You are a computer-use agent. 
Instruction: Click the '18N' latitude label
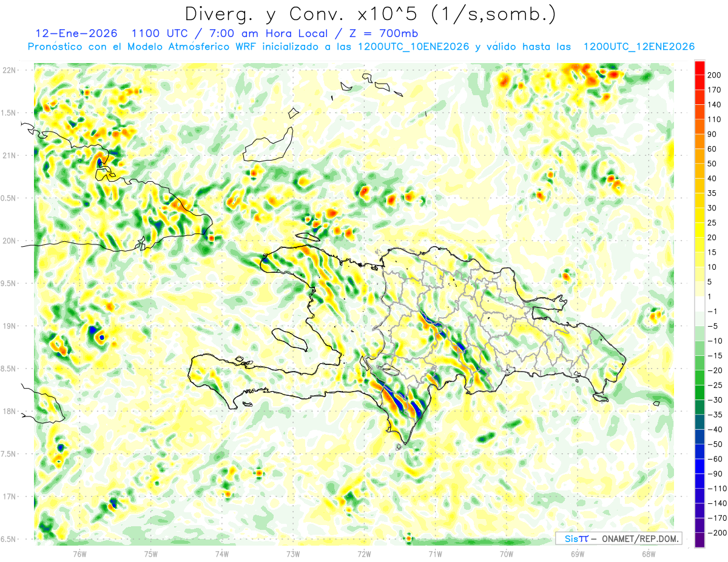tap(8, 412)
